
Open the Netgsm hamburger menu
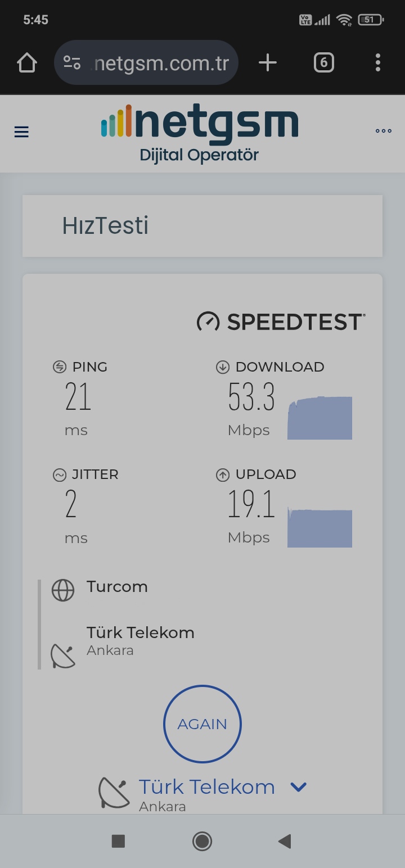(x=21, y=132)
